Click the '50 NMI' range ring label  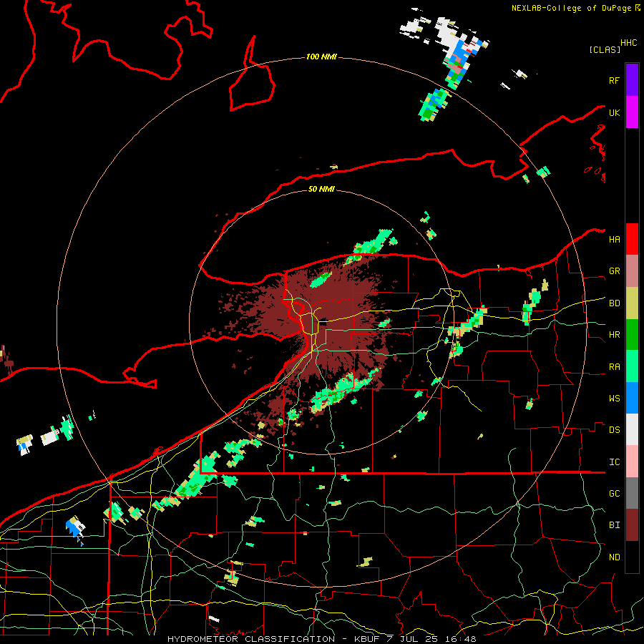tap(321, 189)
